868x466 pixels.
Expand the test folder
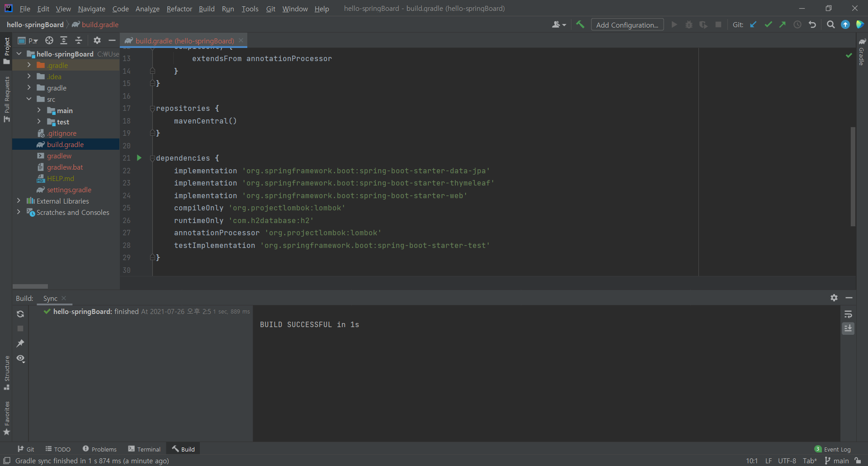tap(39, 122)
